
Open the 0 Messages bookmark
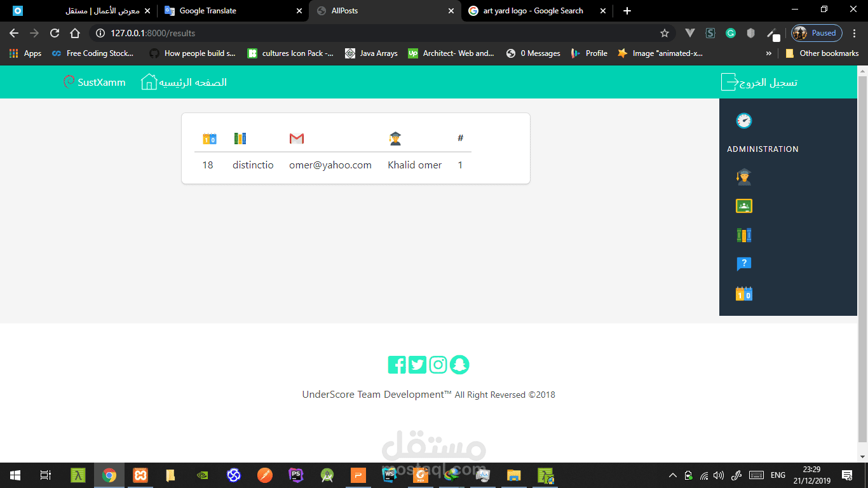point(533,53)
